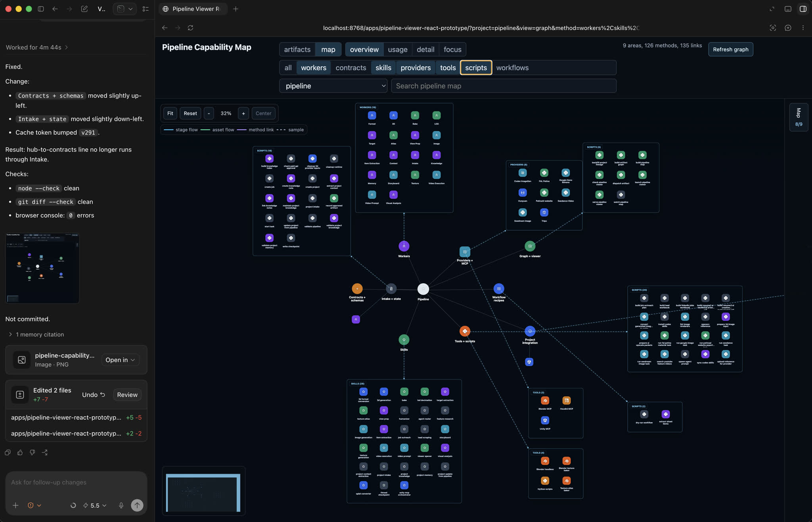The width and height of the screenshot is (812, 522).
Task: Switch to artifacts view
Action: pyautogui.click(x=297, y=50)
